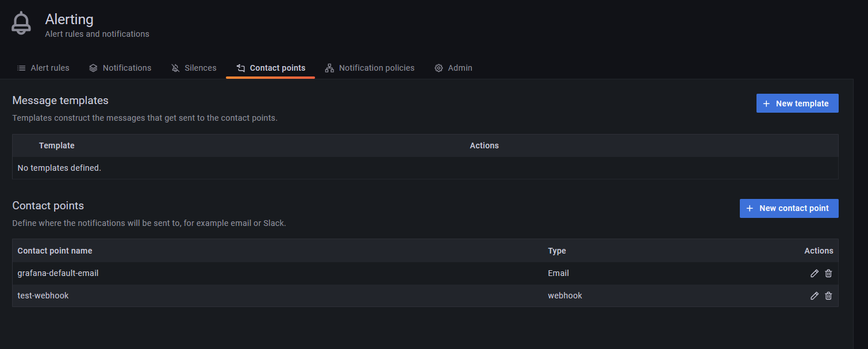This screenshot has width=868, height=349.
Task: Edit the test-webhook contact point
Action: [814, 296]
